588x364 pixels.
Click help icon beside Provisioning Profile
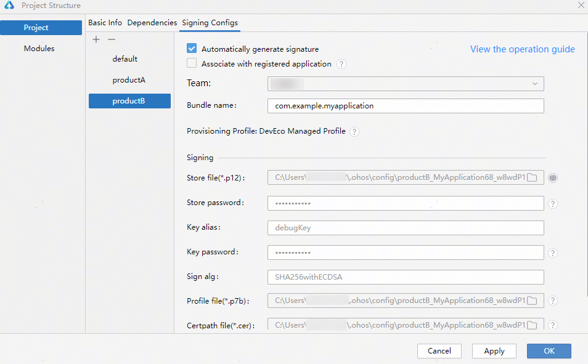pyautogui.click(x=354, y=132)
